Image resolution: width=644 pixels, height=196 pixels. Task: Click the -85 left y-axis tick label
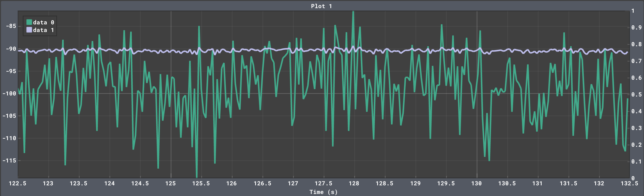11,26
